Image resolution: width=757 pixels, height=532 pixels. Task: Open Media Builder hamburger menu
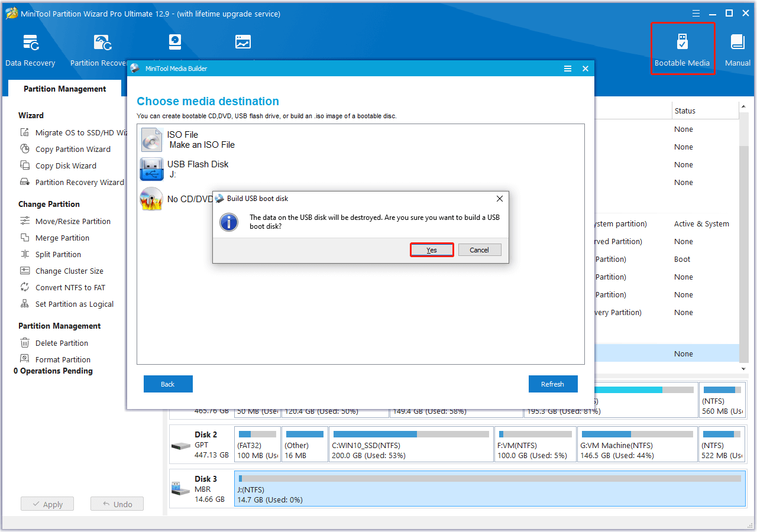point(568,69)
